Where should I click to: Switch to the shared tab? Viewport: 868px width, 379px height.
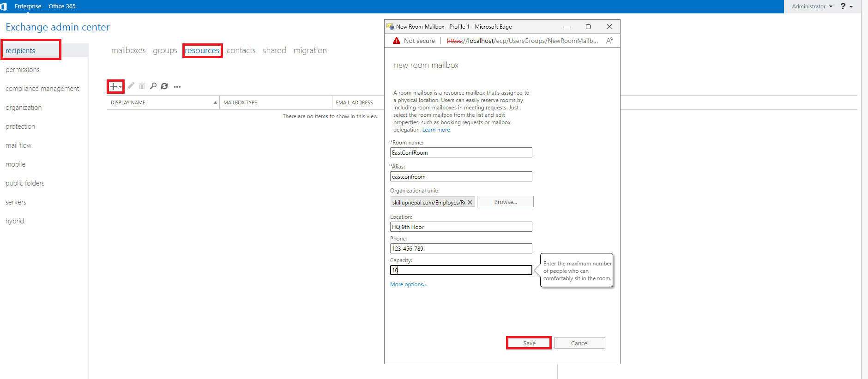[x=274, y=50]
